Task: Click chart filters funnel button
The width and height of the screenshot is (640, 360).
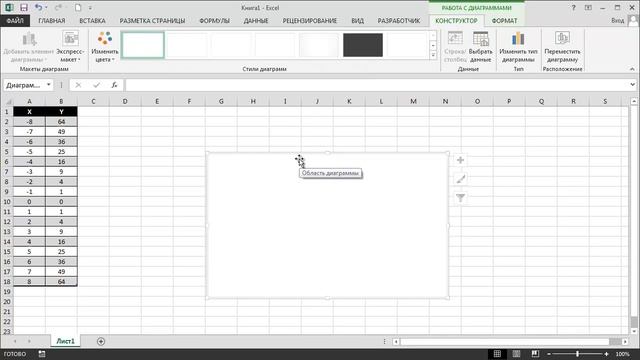Action: tap(460, 198)
